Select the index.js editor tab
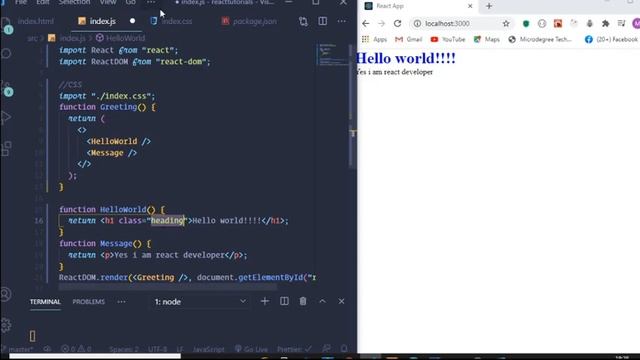640x360 pixels. point(102,21)
